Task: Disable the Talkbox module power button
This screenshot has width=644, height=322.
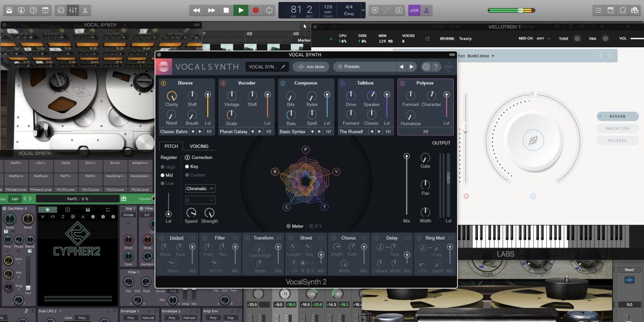Action: tap(343, 83)
